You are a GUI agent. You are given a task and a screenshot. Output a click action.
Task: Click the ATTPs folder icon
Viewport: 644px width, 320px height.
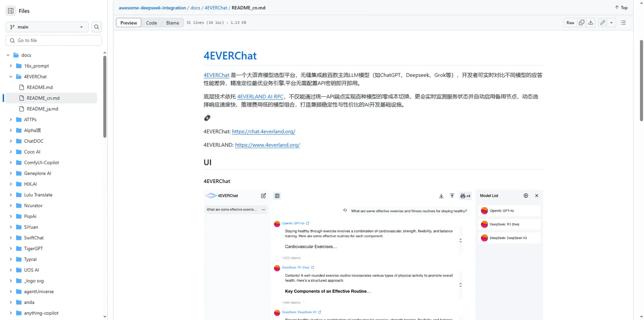pos(19,119)
